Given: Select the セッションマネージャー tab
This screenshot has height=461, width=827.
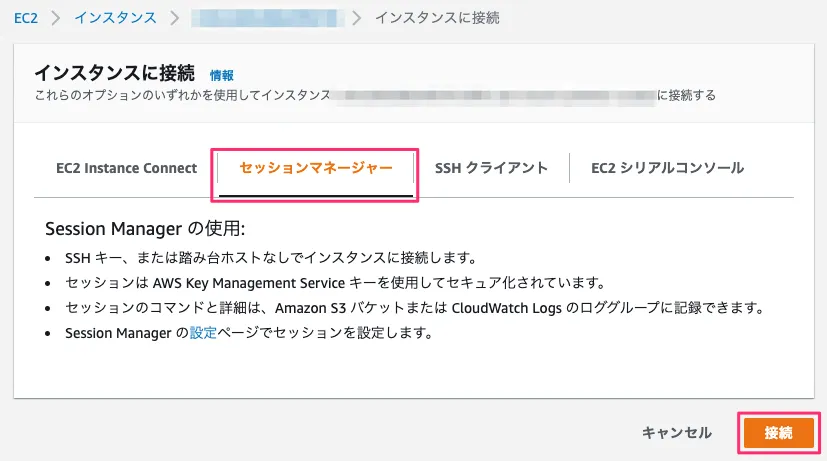Looking at the screenshot, I should tap(316, 168).
